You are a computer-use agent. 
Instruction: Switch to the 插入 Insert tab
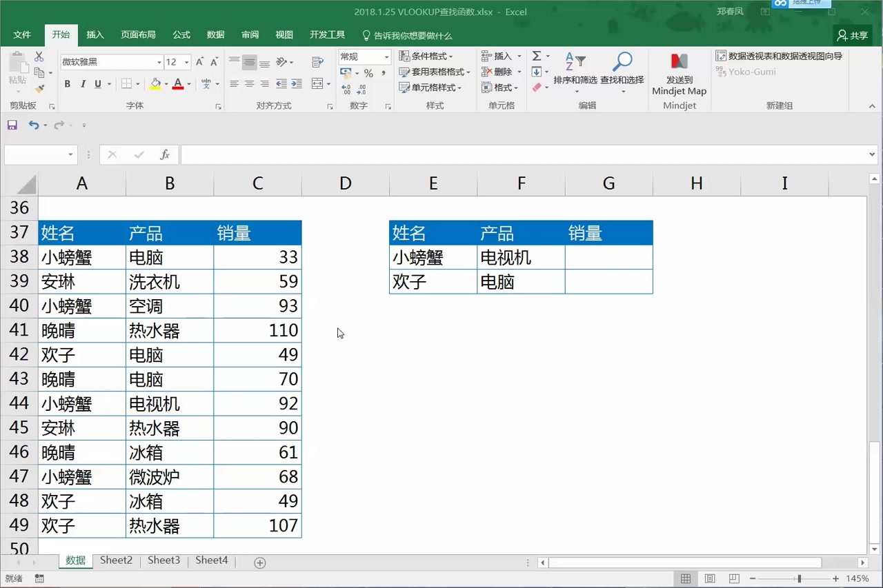(95, 35)
